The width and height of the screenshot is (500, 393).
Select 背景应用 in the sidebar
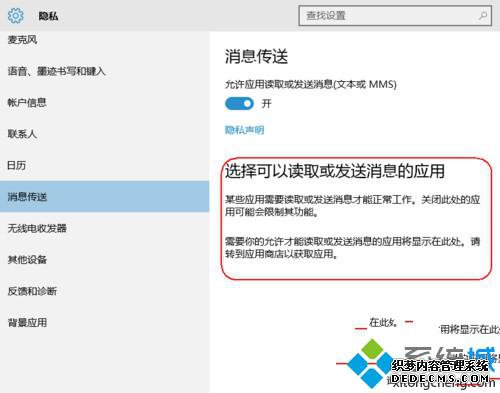click(x=27, y=322)
